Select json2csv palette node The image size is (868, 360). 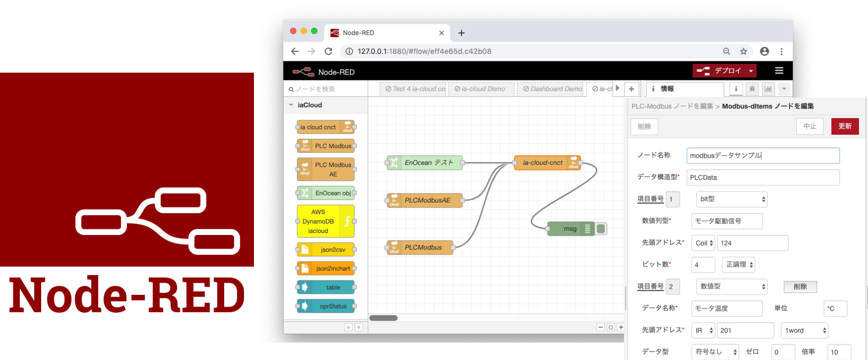[326, 250]
